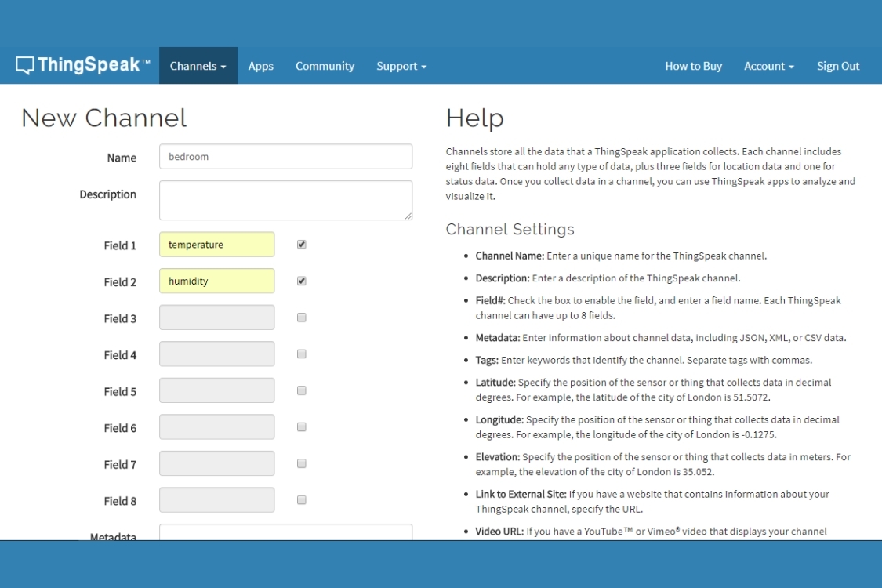Tick the Field 5 checkbox
The width and height of the screenshot is (882, 588).
tap(302, 390)
